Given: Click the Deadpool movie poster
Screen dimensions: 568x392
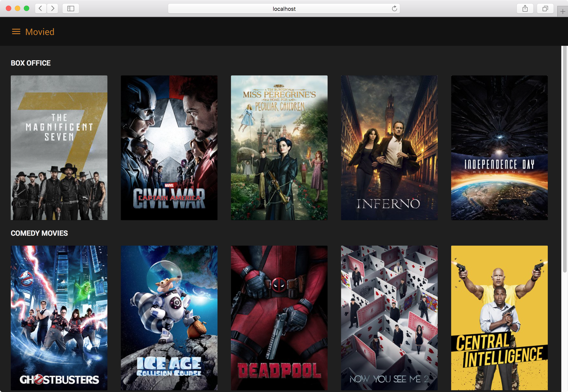Looking at the screenshot, I should (x=279, y=318).
